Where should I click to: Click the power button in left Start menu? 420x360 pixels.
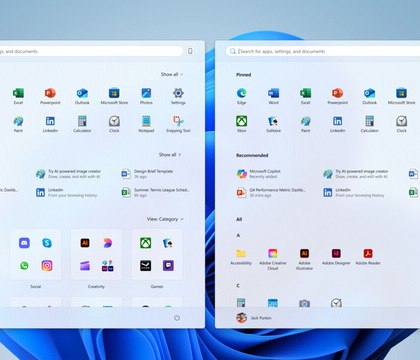177,318
